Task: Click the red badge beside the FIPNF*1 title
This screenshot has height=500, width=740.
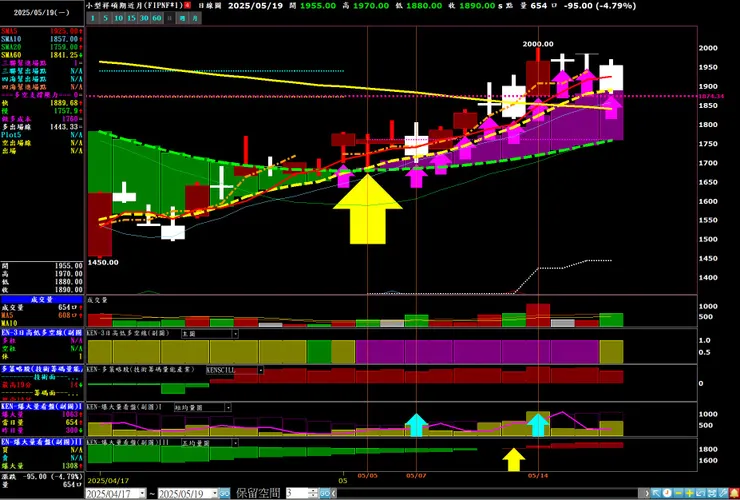Action: pyautogui.click(x=187, y=6)
